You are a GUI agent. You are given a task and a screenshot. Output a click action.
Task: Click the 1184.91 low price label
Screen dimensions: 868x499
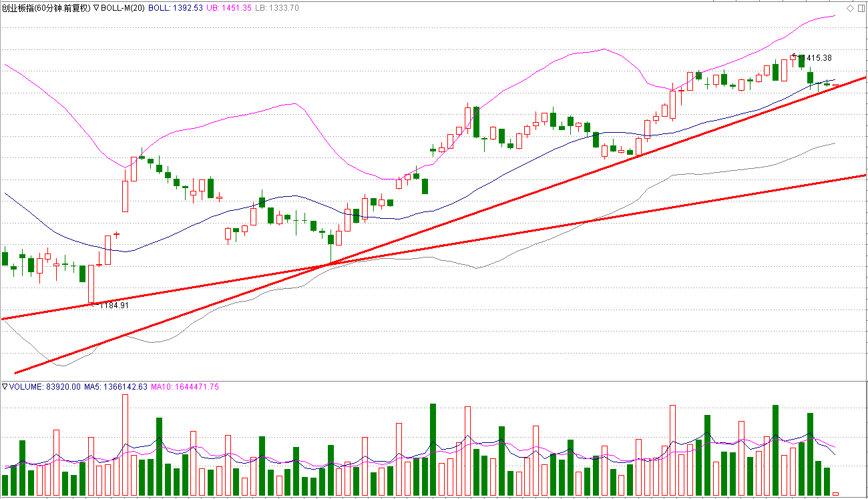[114, 306]
